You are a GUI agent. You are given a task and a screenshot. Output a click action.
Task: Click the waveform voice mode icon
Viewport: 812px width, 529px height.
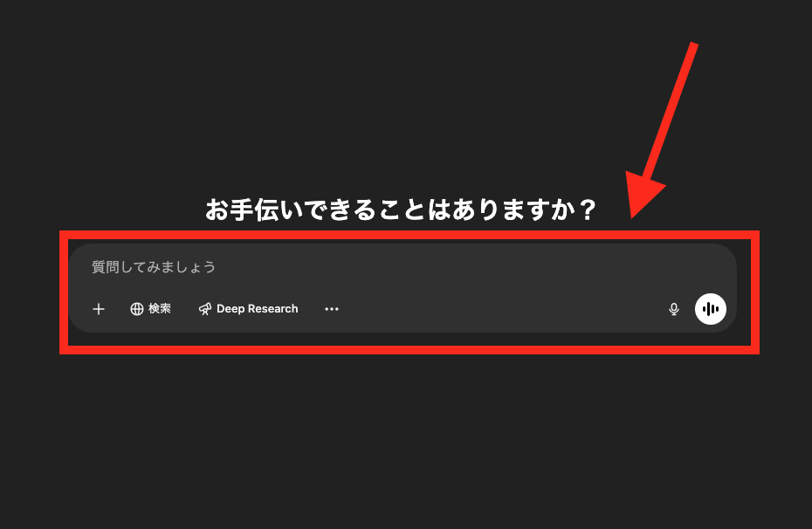click(711, 309)
